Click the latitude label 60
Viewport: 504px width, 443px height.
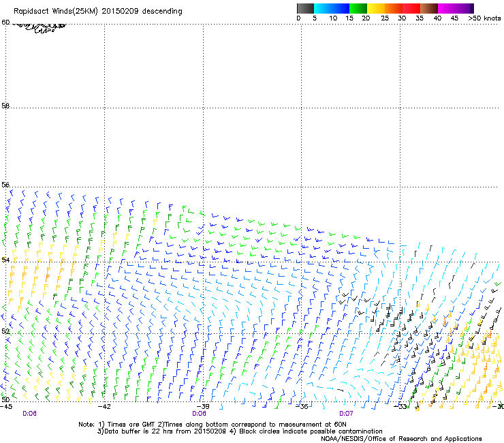point(5,22)
